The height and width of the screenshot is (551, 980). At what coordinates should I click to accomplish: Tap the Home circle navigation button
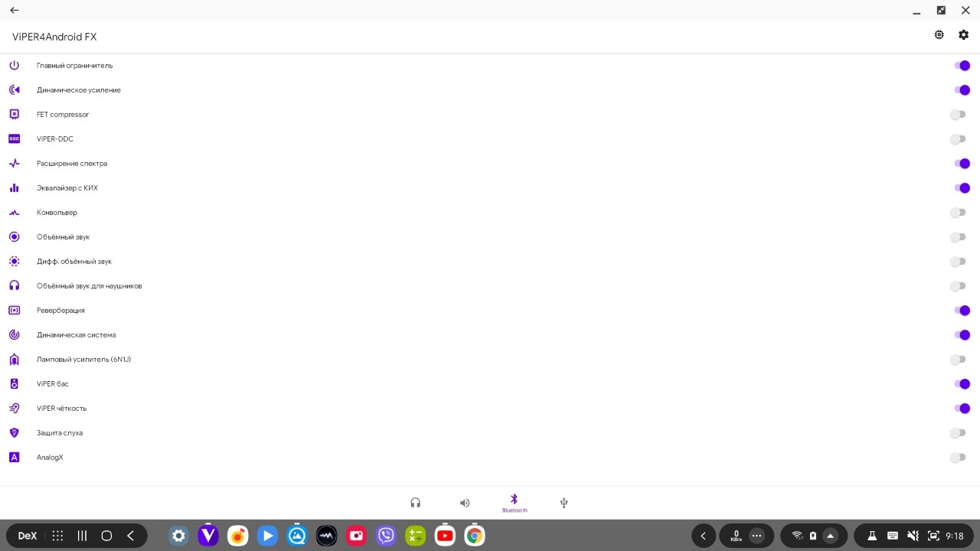[106, 536]
